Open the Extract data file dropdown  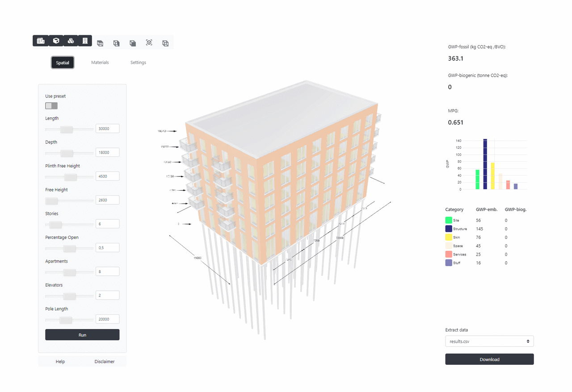tap(489, 341)
